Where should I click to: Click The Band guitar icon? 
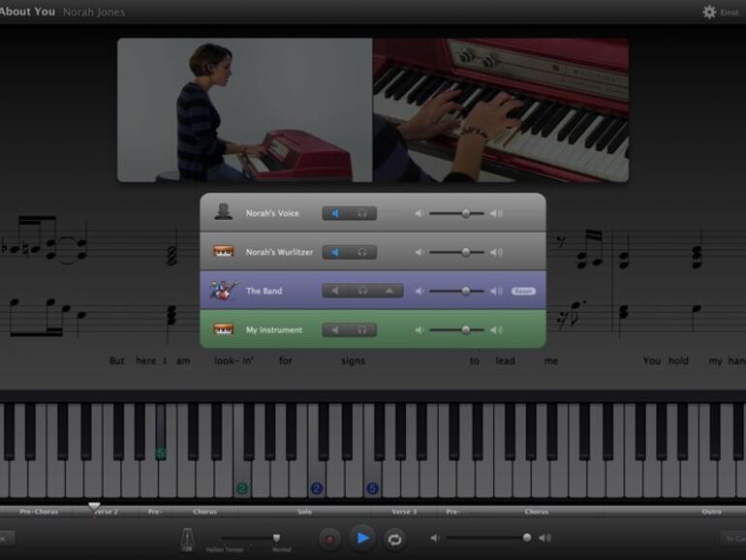point(224,291)
